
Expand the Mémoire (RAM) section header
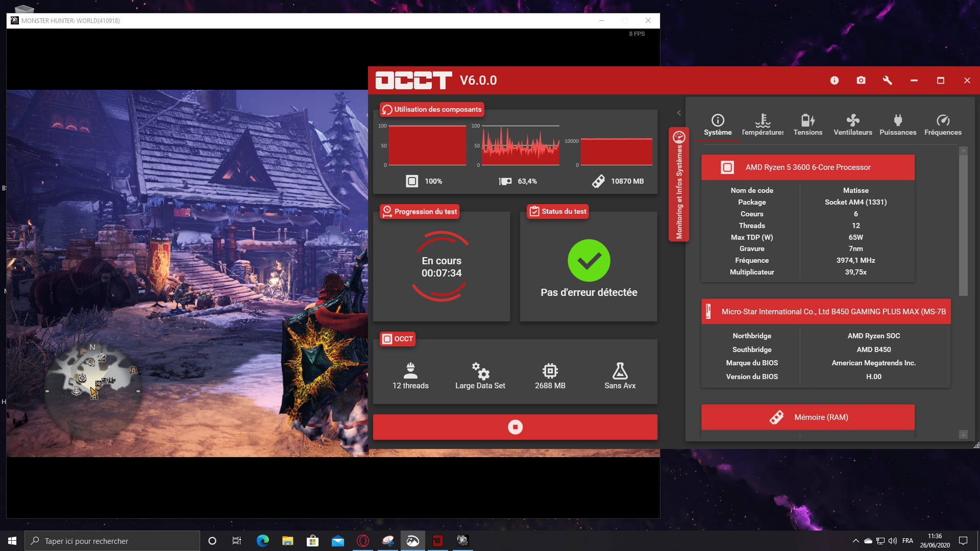tap(808, 417)
